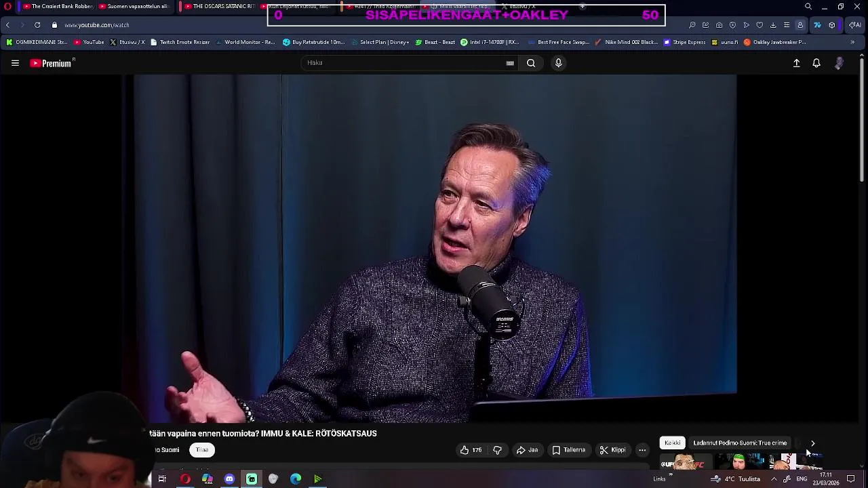Open Select Plan | Disney+ bookmark
The image size is (868, 488).
tap(380, 42)
